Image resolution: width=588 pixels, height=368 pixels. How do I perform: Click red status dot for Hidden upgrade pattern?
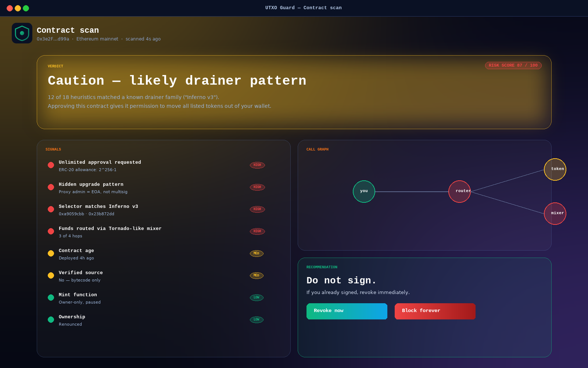point(51,187)
